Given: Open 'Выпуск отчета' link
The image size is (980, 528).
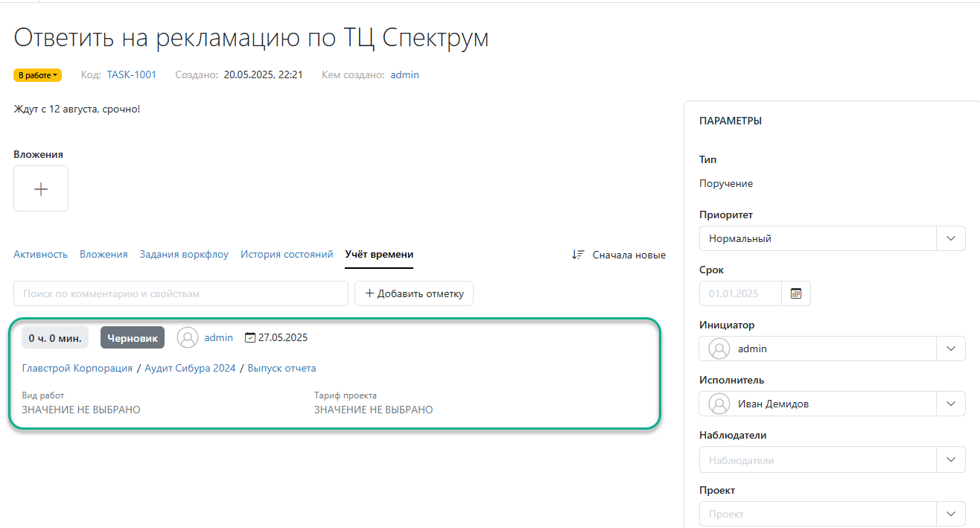Looking at the screenshot, I should coord(282,368).
